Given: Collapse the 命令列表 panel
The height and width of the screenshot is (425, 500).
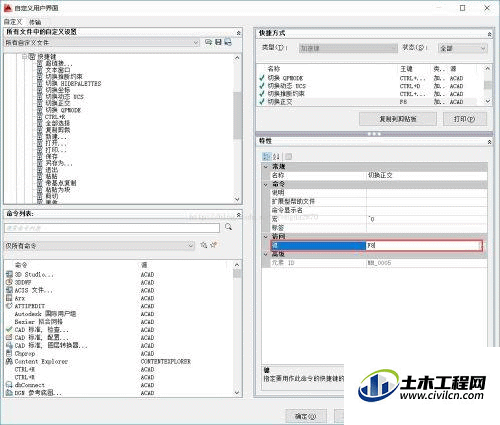Looking at the screenshot, I should pos(238,214).
